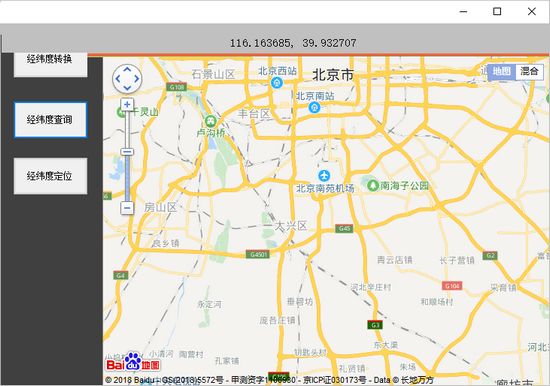
Task: Pan the map right with the arrow
Action: pyautogui.click(x=137, y=79)
